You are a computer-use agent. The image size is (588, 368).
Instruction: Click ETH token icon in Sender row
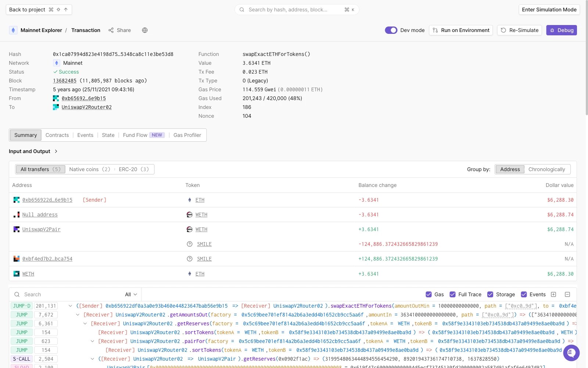point(190,200)
